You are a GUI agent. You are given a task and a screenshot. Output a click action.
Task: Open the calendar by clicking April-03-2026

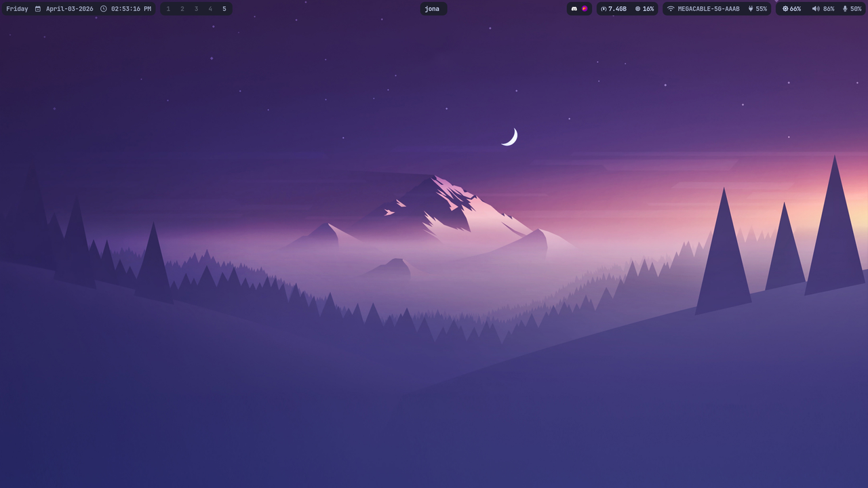pos(68,9)
